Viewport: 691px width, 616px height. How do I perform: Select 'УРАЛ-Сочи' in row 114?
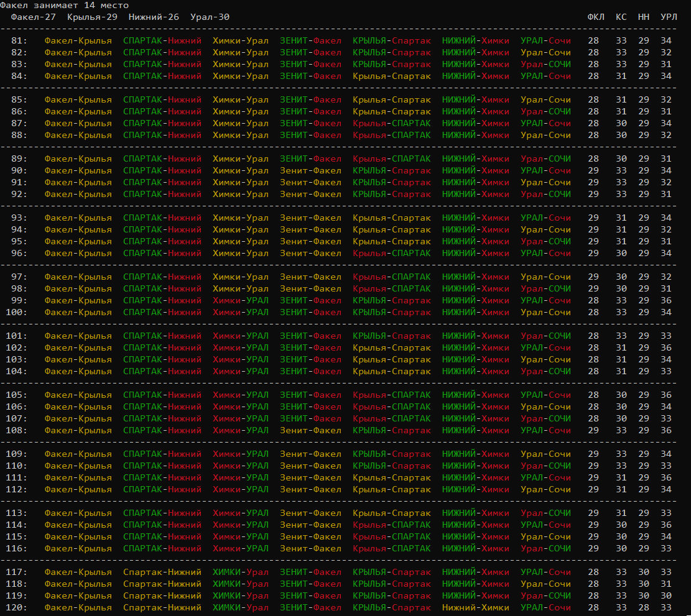coord(545,525)
